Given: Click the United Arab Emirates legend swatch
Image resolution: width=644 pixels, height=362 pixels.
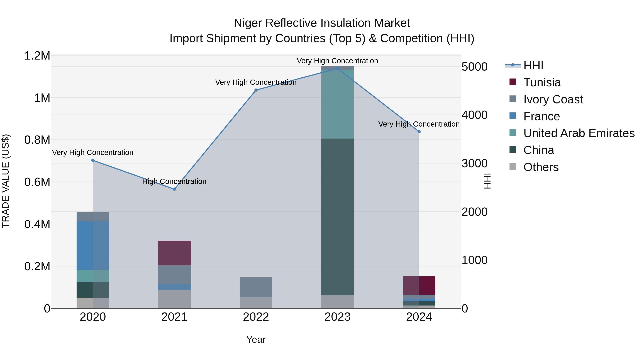Looking at the screenshot, I should pos(513,132).
